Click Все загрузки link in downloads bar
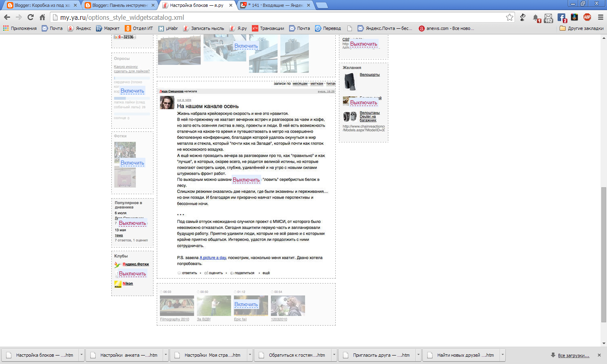The width and height of the screenshot is (607, 364). pyautogui.click(x=573, y=356)
